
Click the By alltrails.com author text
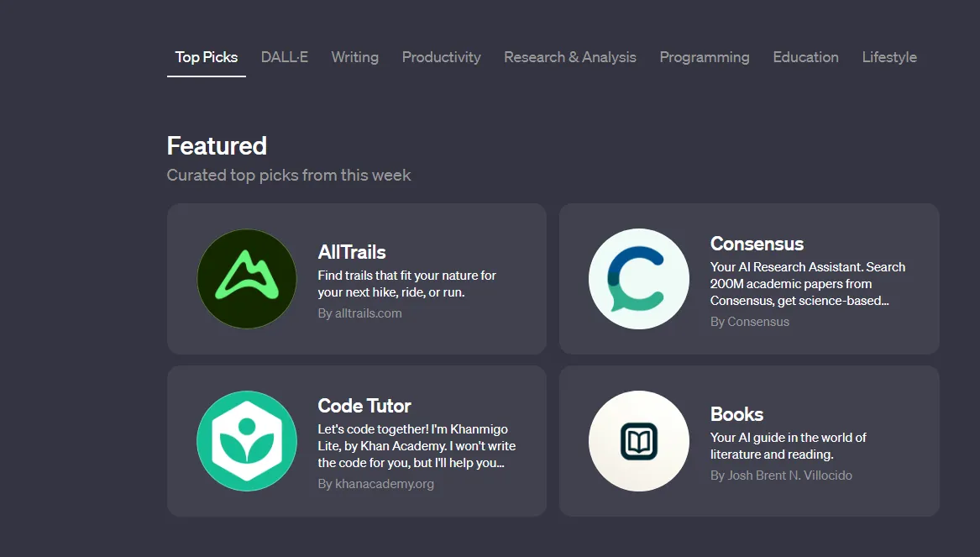click(x=360, y=313)
